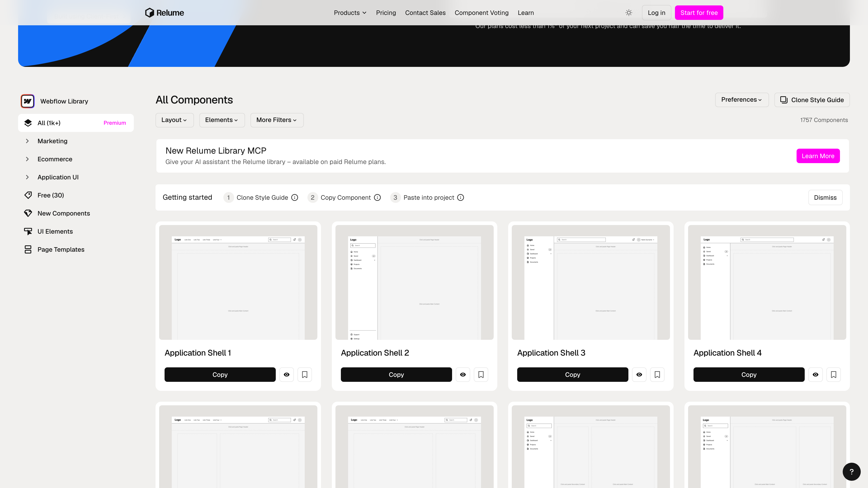Click the Premium label in sidebar
The image size is (868, 488).
(115, 123)
